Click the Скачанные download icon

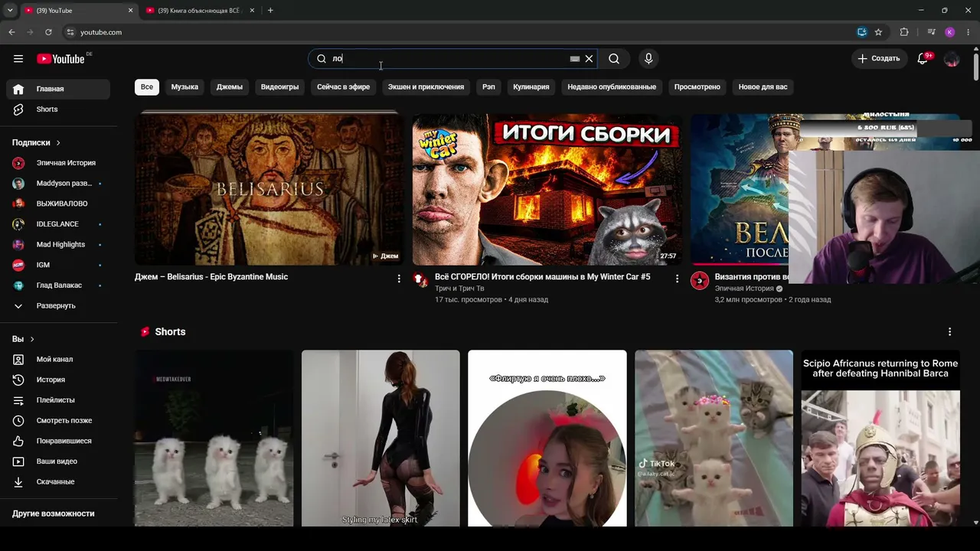coord(18,482)
